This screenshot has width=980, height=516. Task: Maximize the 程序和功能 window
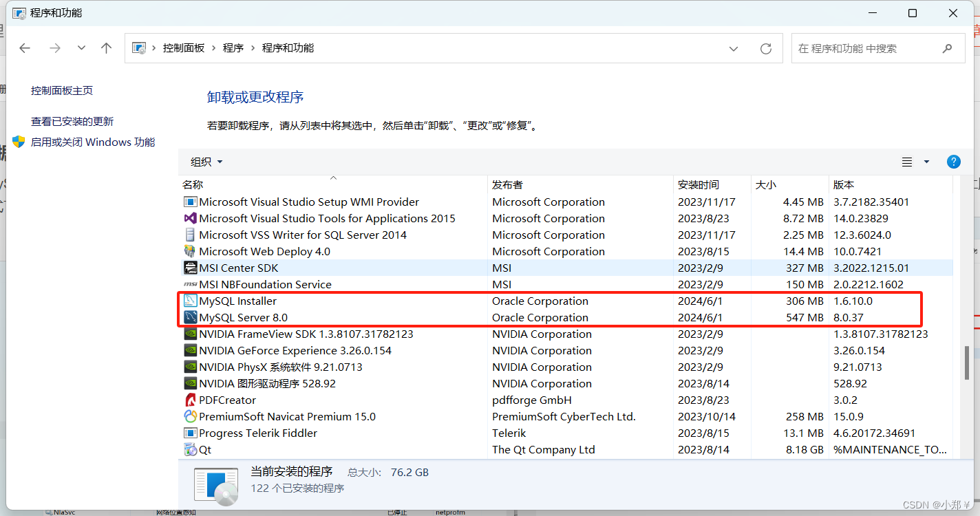click(913, 13)
